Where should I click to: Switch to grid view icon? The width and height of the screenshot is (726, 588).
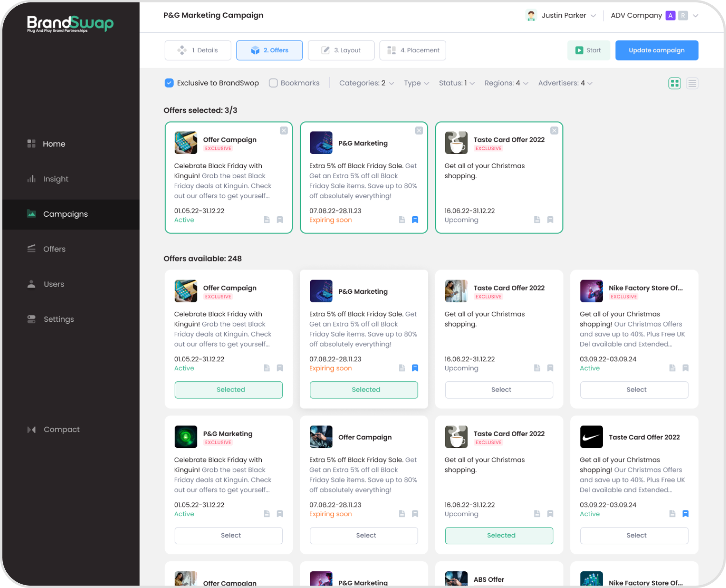pyautogui.click(x=675, y=83)
